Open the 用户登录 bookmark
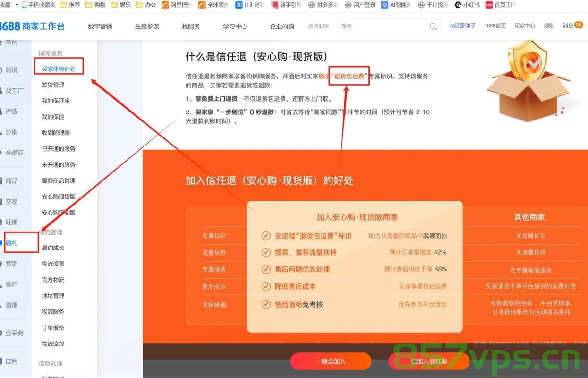This screenshot has width=588, height=378. tap(360, 5)
